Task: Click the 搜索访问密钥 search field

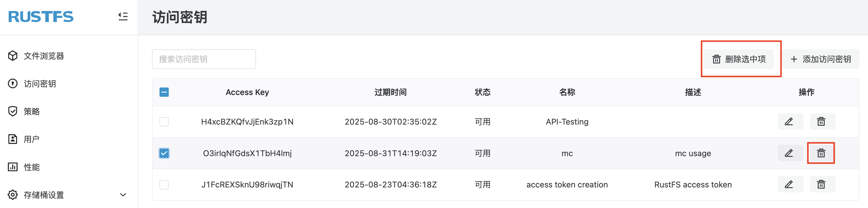Action: pyautogui.click(x=203, y=59)
